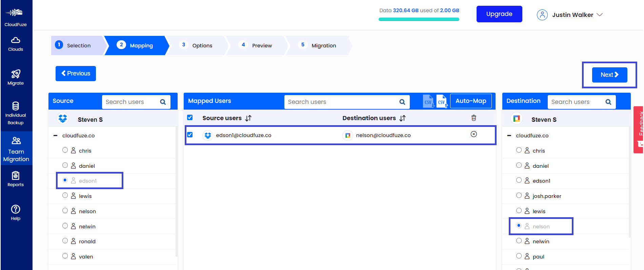Select destination user nelwin radio button

coord(519,241)
